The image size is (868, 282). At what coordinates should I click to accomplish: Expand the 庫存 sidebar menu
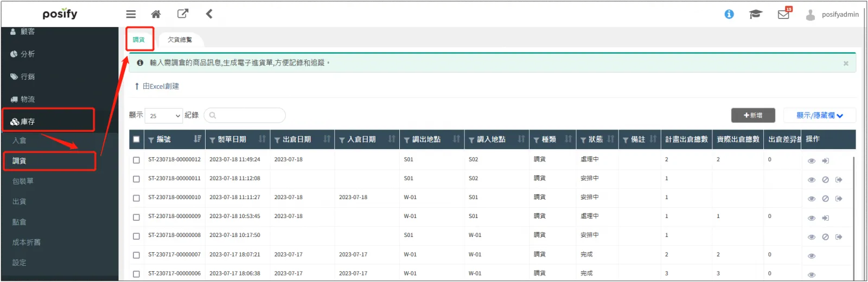pyautogui.click(x=48, y=121)
